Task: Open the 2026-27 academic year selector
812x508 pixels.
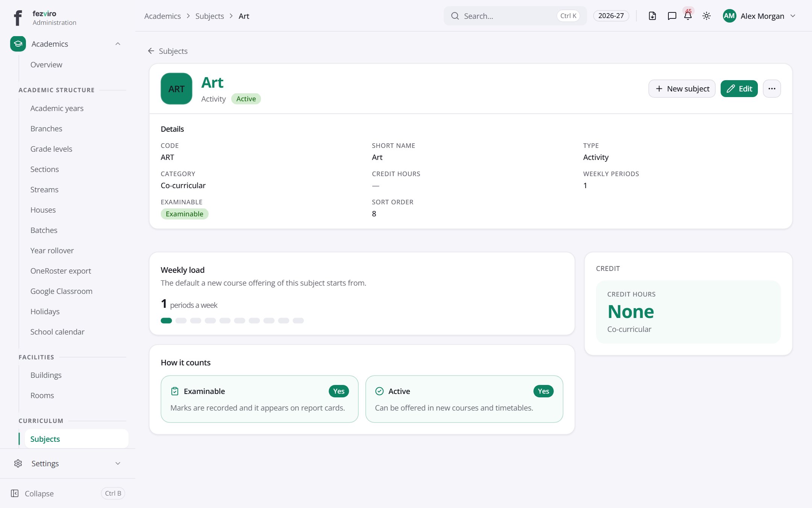Action: 611,16
